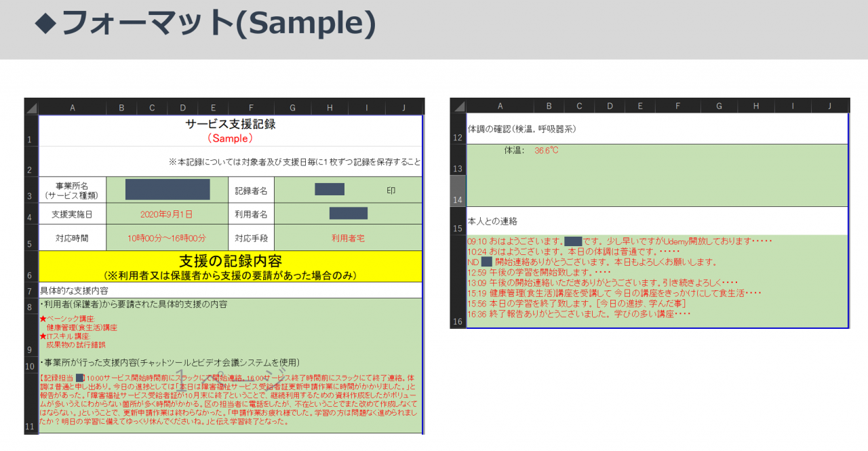Image resolution: width=868 pixels, height=451 pixels.
Task: Click the select-all corner of the right sheet
Action: pos(458,106)
